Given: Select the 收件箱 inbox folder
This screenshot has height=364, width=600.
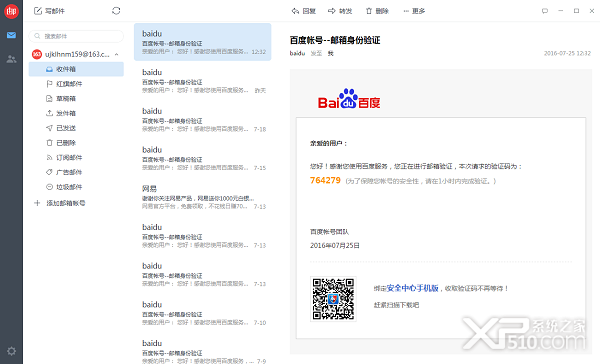Looking at the screenshot, I should 76,69.
